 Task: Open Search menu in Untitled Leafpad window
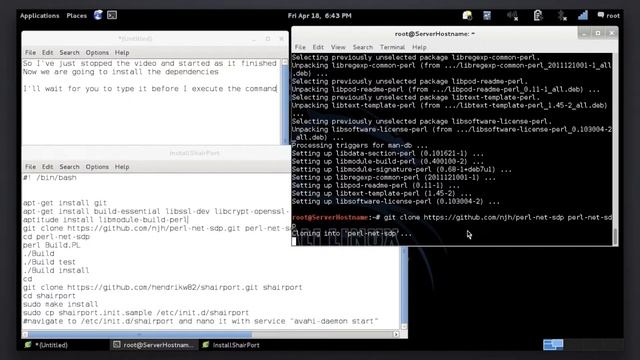[x=69, y=52]
